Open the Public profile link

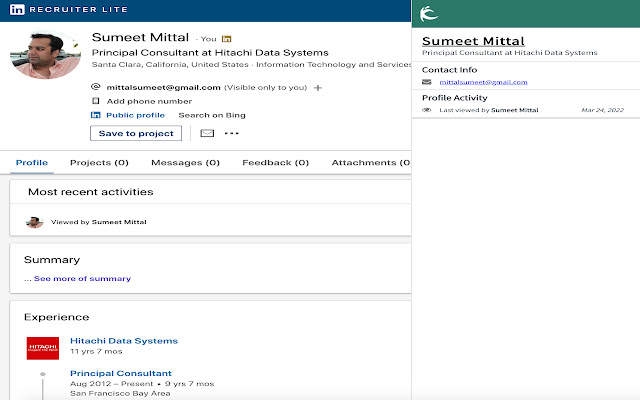(x=136, y=115)
